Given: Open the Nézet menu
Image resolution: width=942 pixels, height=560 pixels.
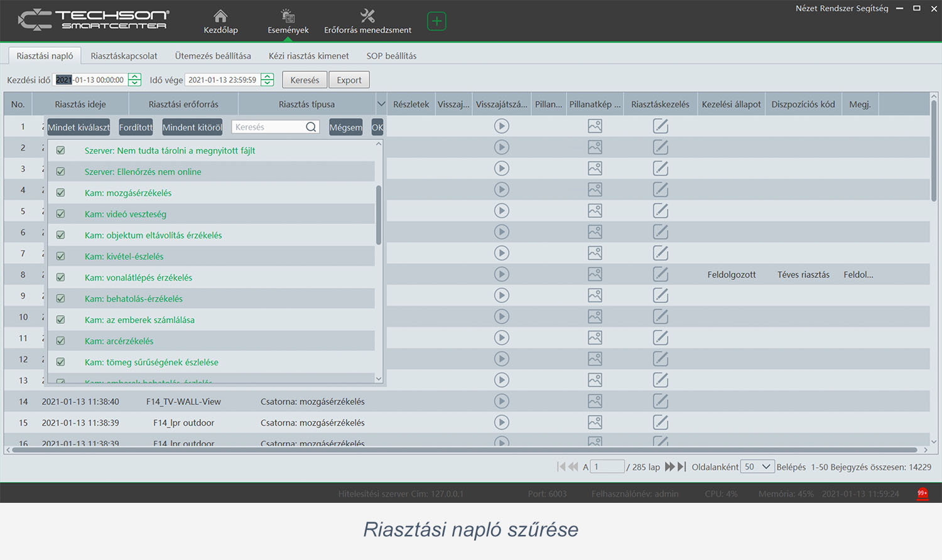Looking at the screenshot, I should point(806,8).
